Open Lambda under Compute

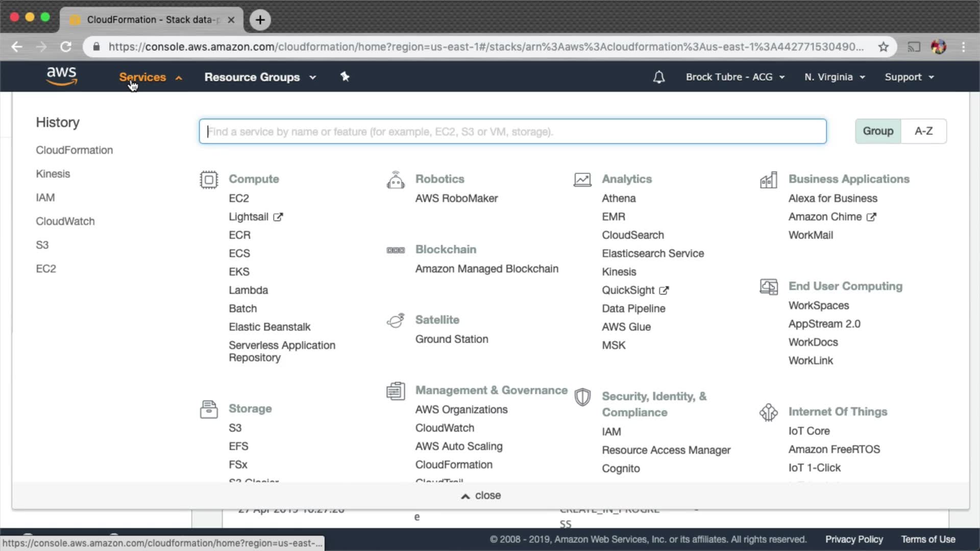[248, 290]
